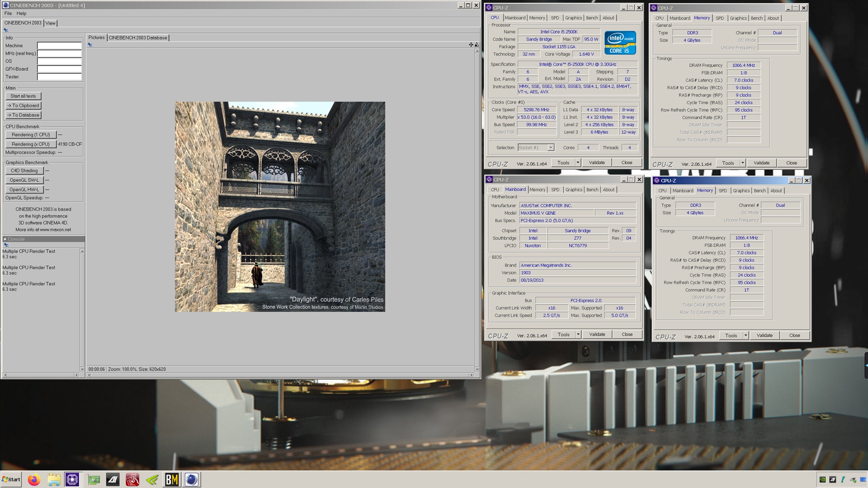Open the BM BenchMate taskbar icon

[172, 480]
